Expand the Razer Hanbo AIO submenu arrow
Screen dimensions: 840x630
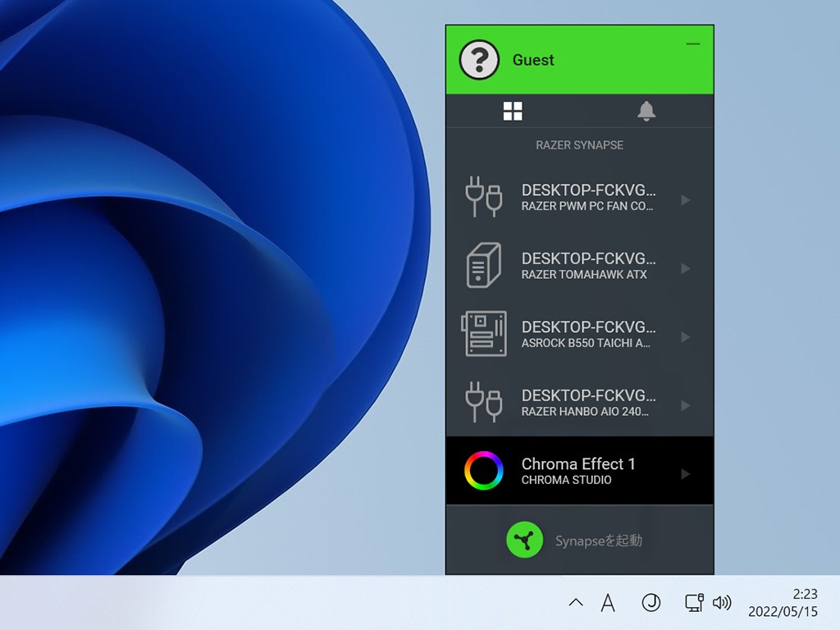[x=686, y=406]
